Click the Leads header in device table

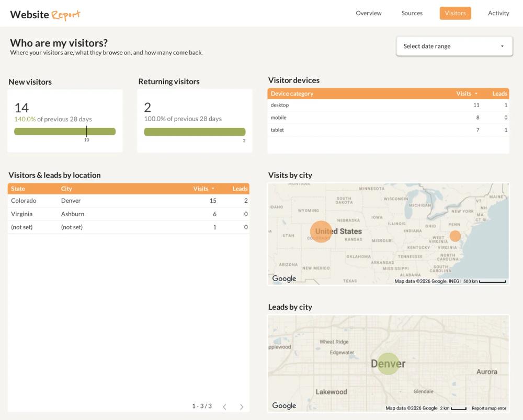point(499,94)
